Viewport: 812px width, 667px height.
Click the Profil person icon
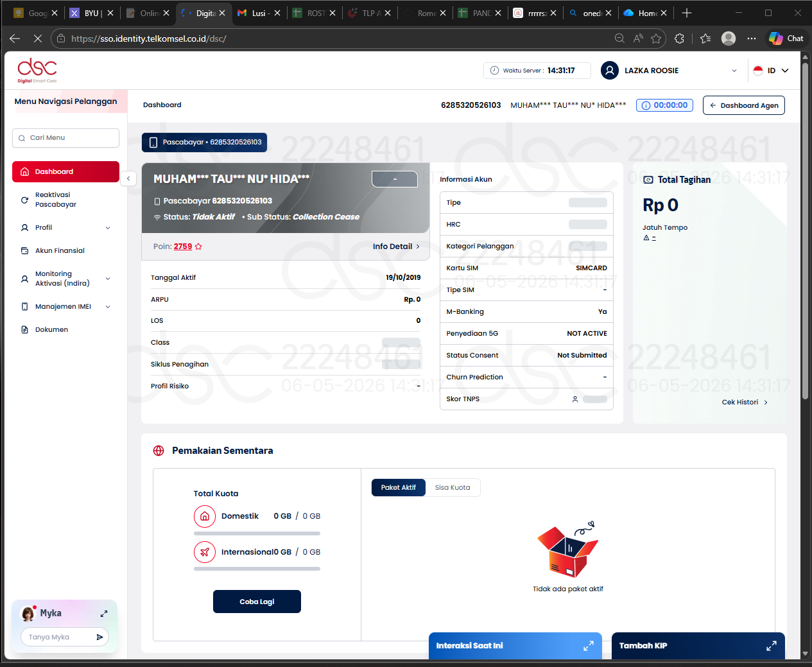24,228
